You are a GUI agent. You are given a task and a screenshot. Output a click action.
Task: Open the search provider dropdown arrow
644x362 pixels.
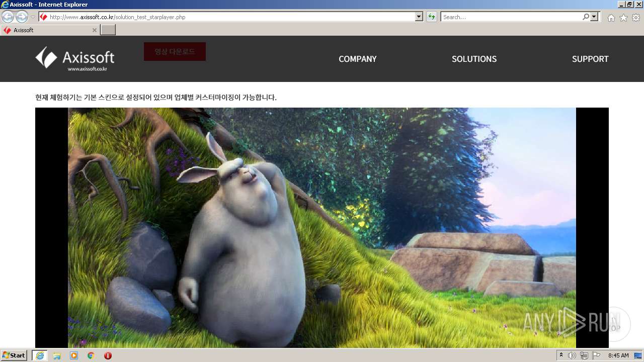[595, 17]
